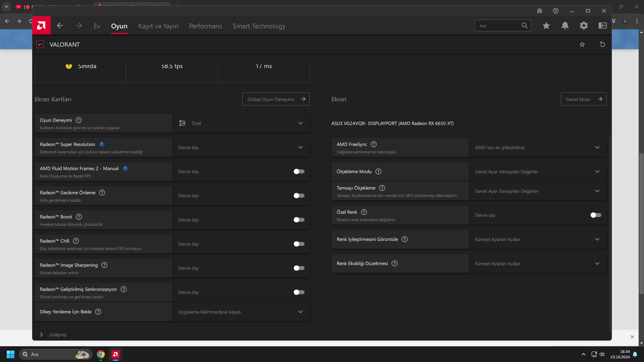Open Dikey Yenileme İçin Bekle dropdown
The width and height of the screenshot is (644, 362).
tap(241, 312)
